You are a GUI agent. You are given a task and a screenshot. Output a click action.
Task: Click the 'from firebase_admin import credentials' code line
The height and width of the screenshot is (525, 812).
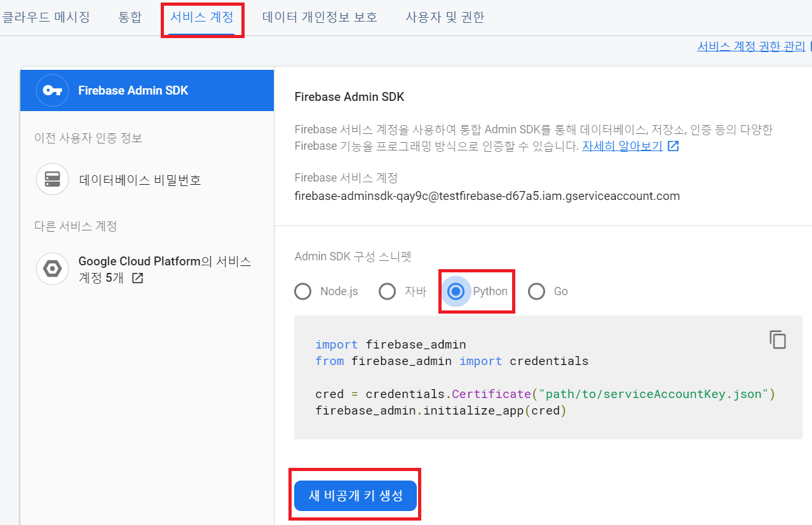[x=452, y=361]
